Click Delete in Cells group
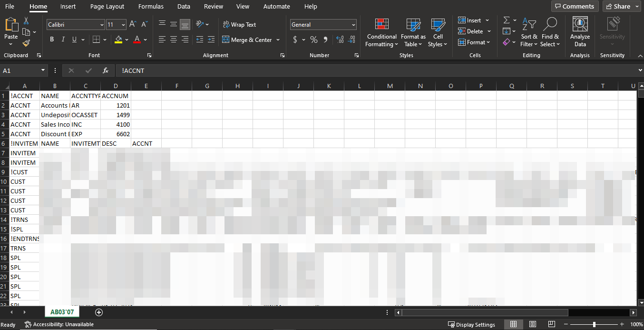Image resolution: width=644 pixels, height=330 pixels. (x=474, y=31)
